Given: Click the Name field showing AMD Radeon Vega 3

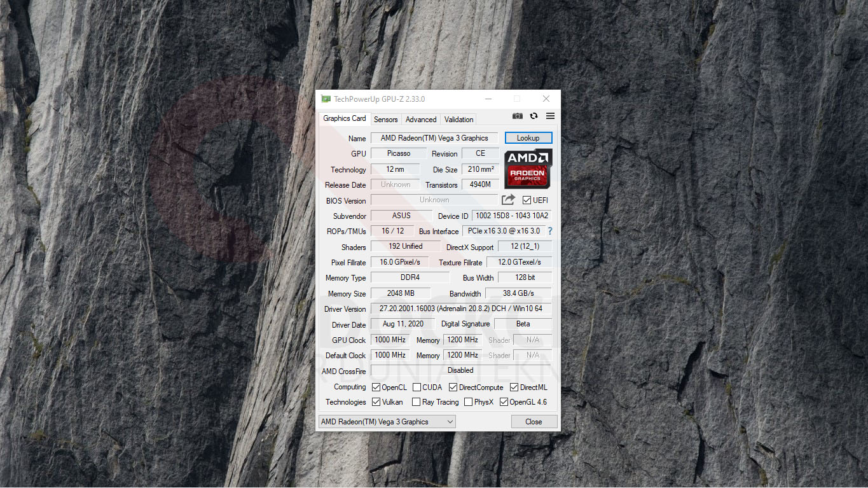Looking at the screenshot, I should pos(434,138).
